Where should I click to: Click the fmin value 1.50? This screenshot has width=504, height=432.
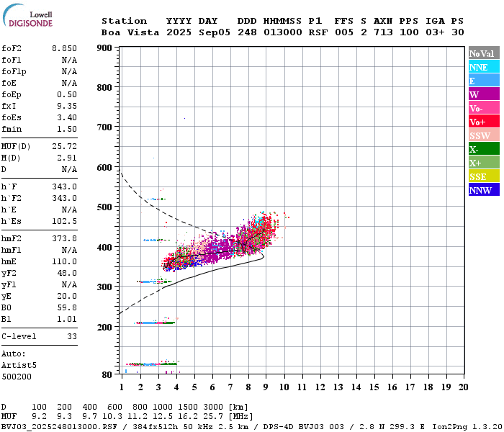(67, 129)
